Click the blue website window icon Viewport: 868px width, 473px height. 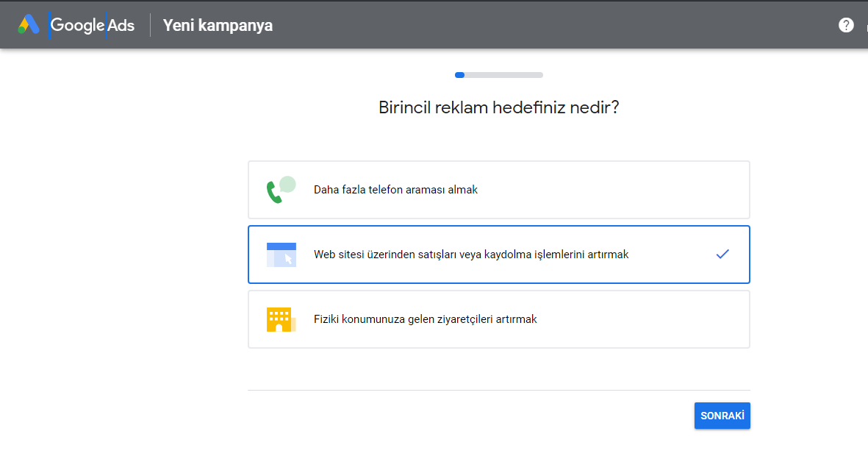coord(281,255)
